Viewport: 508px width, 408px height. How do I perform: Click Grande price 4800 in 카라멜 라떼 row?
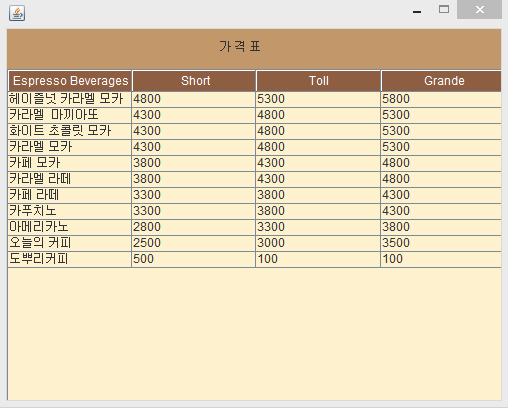click(x=441, y=179)
